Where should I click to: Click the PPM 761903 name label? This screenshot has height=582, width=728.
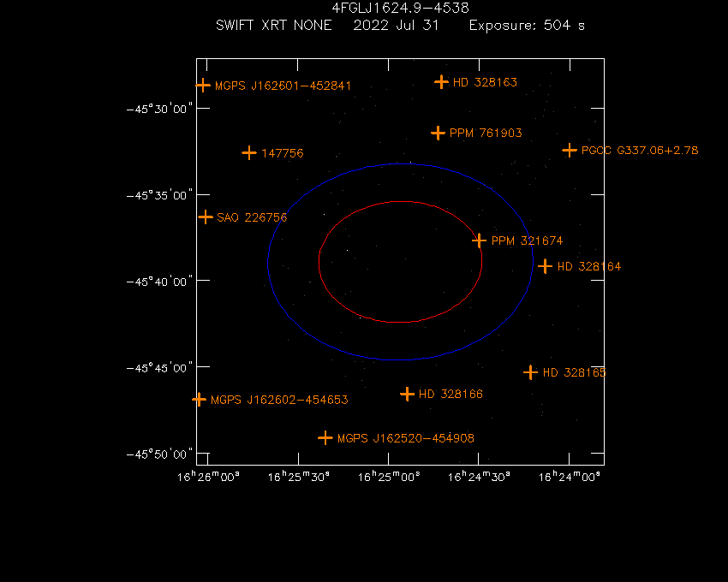(486, 134)
